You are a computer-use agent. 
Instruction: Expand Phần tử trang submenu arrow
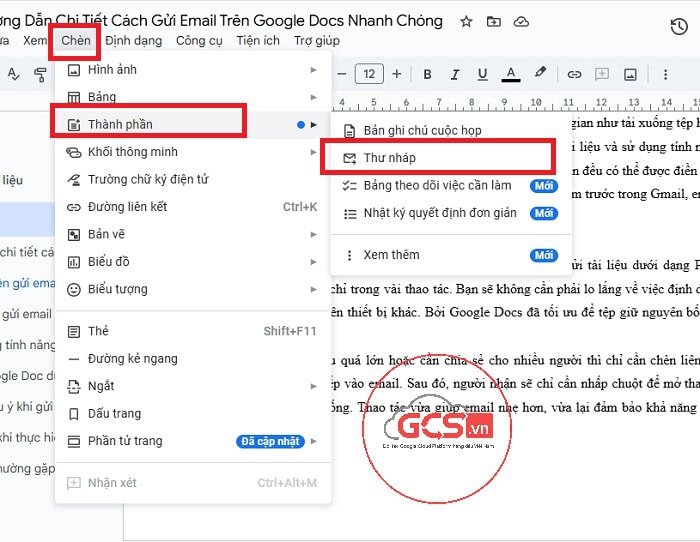coord(313,441)
